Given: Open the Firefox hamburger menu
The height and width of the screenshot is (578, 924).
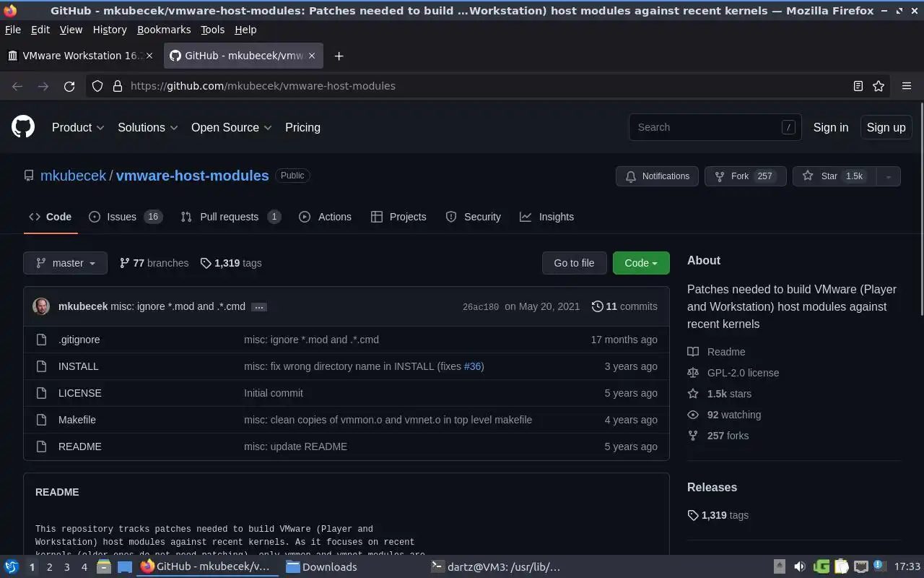Looking at the screenshot, I should 907,86.
